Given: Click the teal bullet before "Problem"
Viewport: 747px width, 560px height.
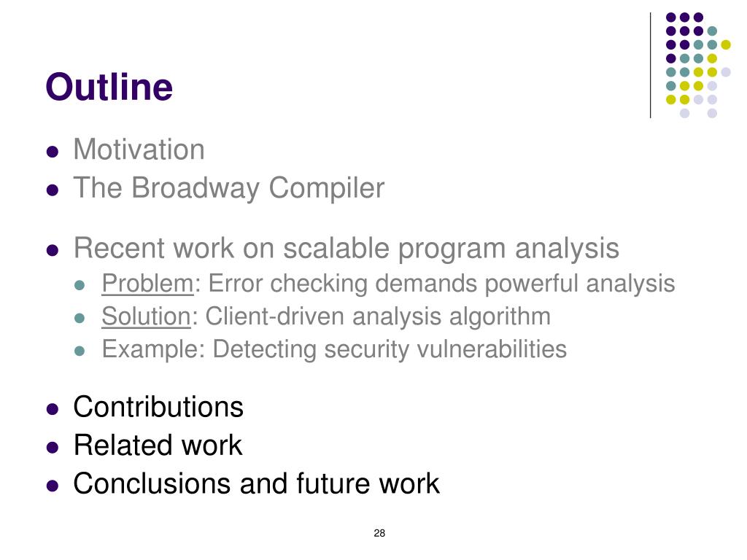Looking at the screenshot, I should (82, 286).
